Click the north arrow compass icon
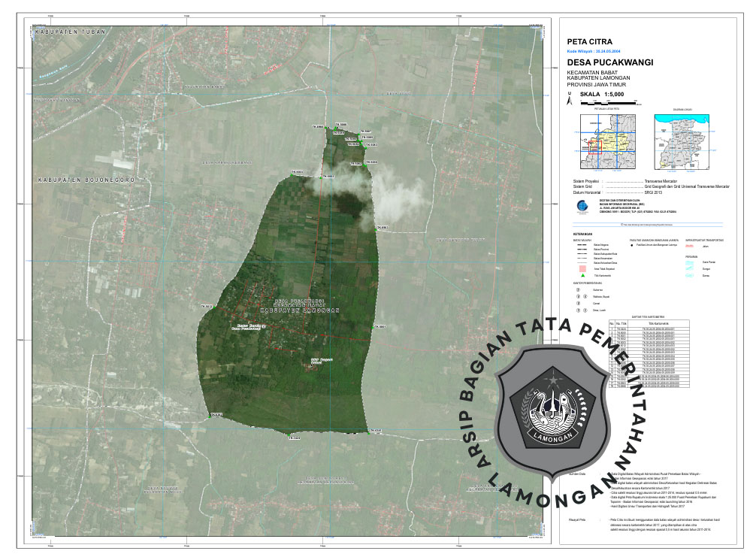The height and width of the screenshot is (557, 756). [x=570, y=97]
